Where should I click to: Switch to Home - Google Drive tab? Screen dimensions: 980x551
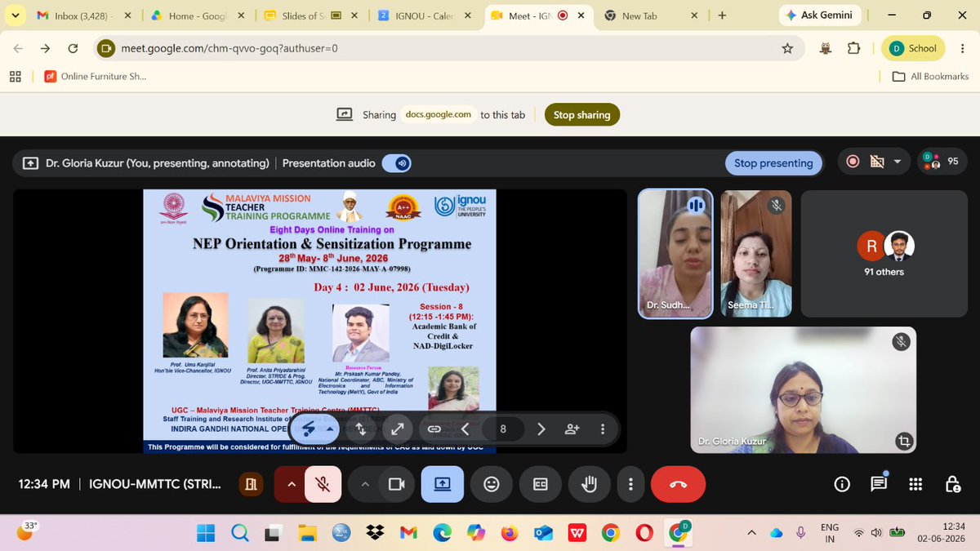(196, 15)
